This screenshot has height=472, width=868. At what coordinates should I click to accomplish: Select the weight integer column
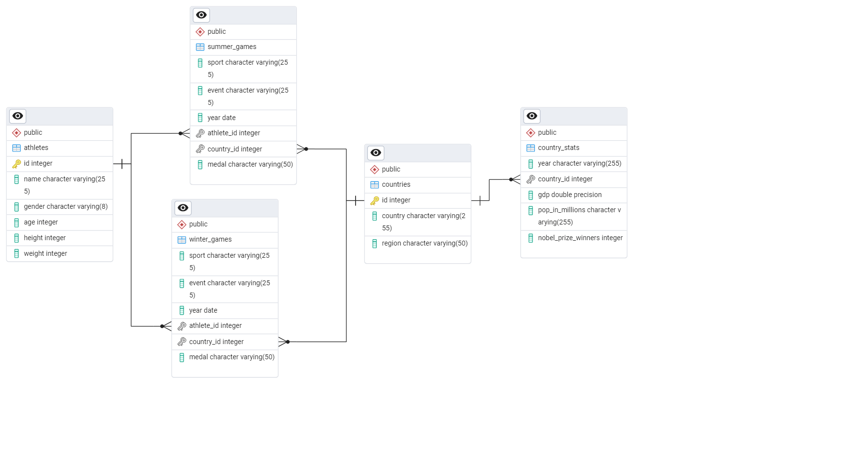(x=46, y=254)
